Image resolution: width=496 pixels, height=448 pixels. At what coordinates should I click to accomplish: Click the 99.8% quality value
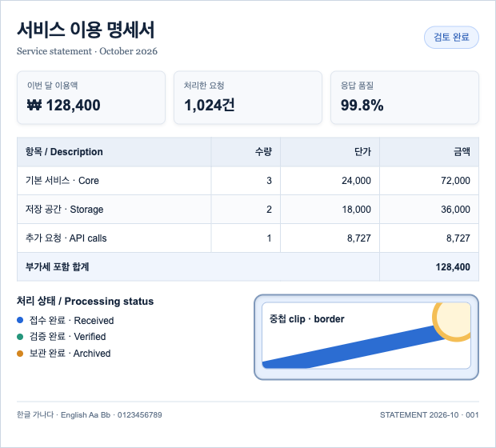[x=362, y=106]
